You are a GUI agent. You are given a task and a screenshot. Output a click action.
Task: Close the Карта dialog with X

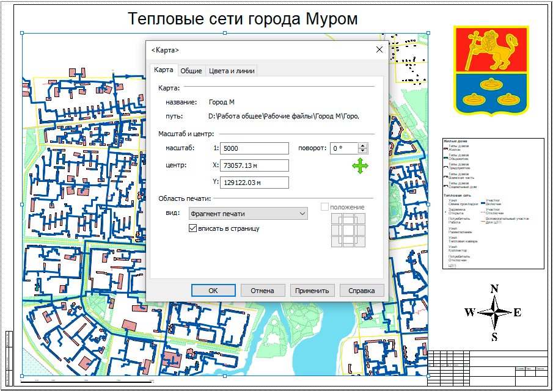coord(379,50)
